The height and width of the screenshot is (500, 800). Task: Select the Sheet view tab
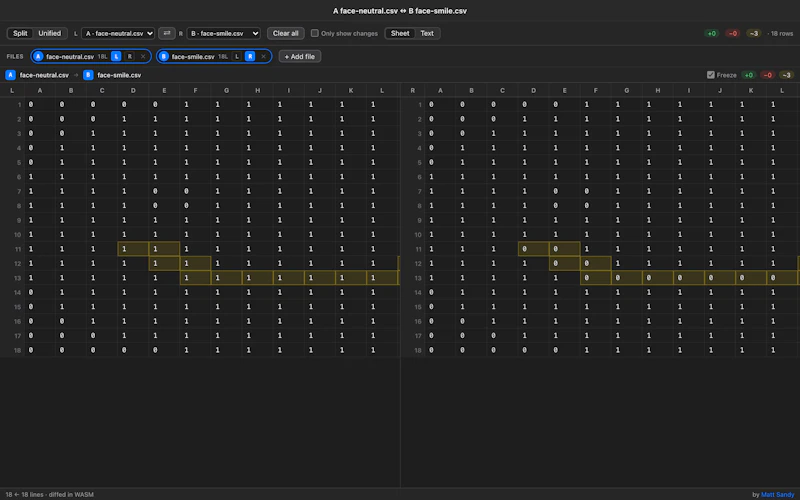400,33
